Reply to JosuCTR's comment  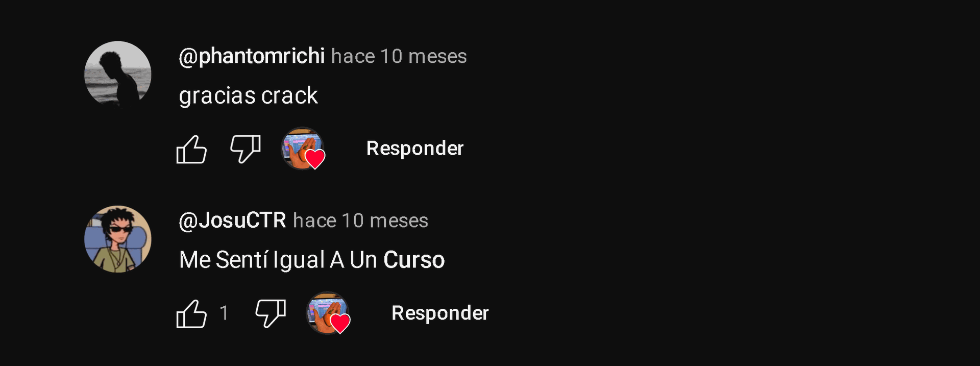[x=440, y=313]
